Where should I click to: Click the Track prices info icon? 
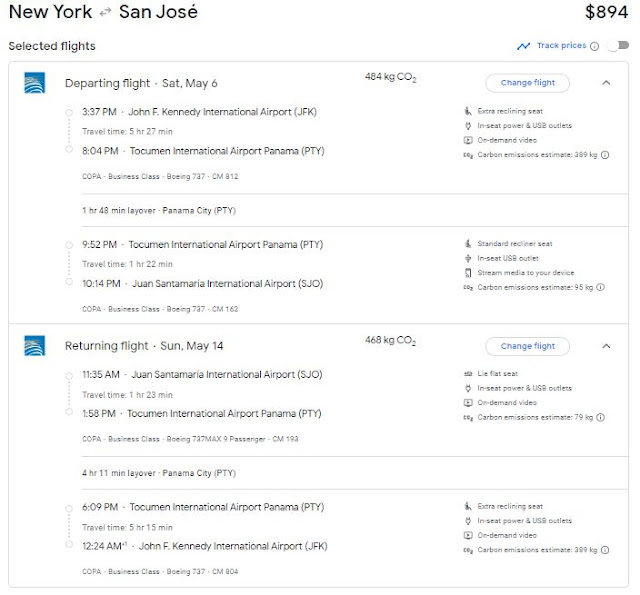click(595, 46)
